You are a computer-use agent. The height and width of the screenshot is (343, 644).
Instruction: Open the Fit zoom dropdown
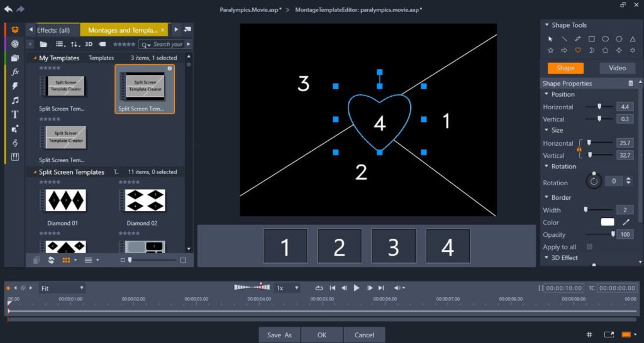62,288
